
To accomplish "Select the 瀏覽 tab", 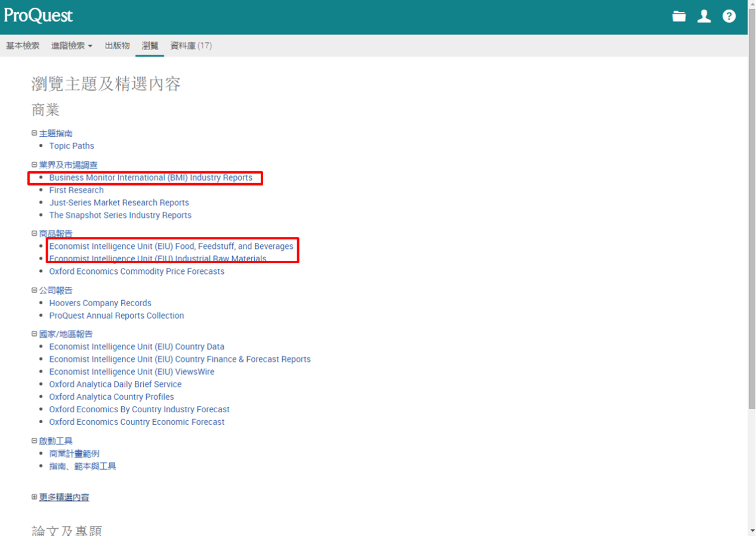I will coord(150,46).
